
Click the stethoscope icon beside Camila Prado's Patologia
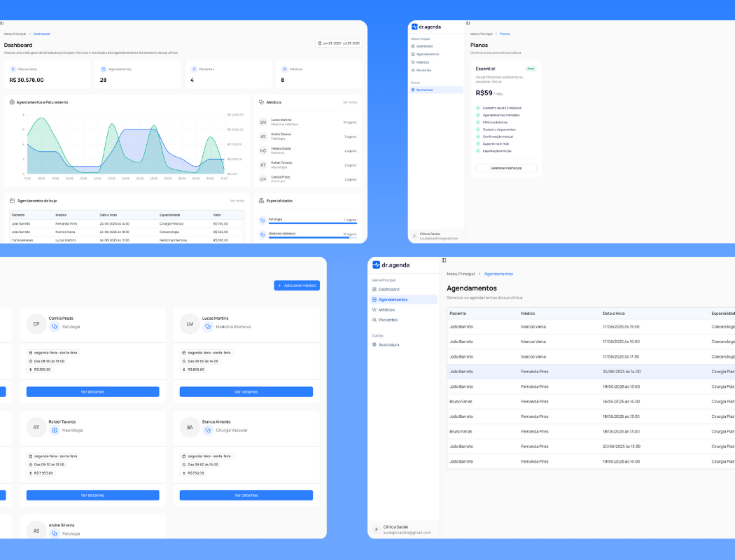pyautogui.click(x=55, y=326)
